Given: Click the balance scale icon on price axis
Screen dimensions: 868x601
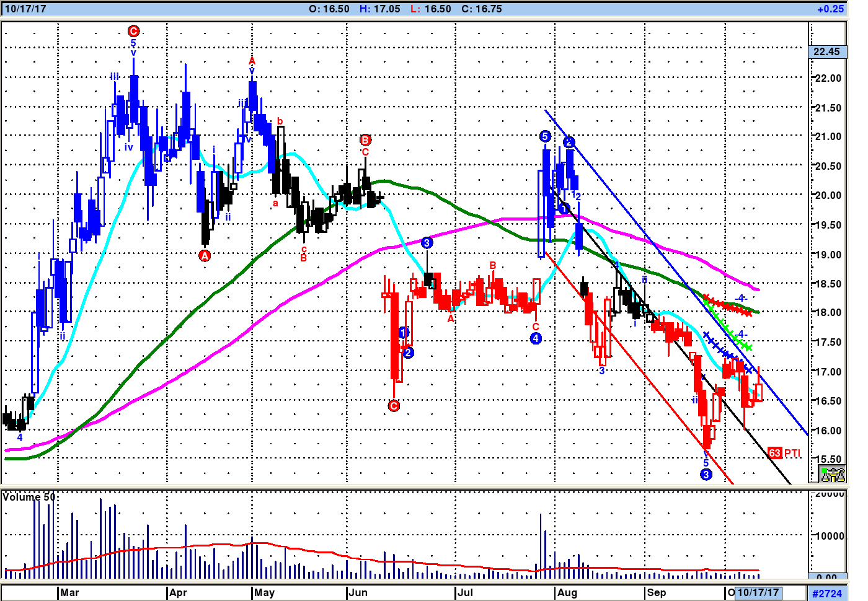Looking at the screenshot, I should [832, 474].
